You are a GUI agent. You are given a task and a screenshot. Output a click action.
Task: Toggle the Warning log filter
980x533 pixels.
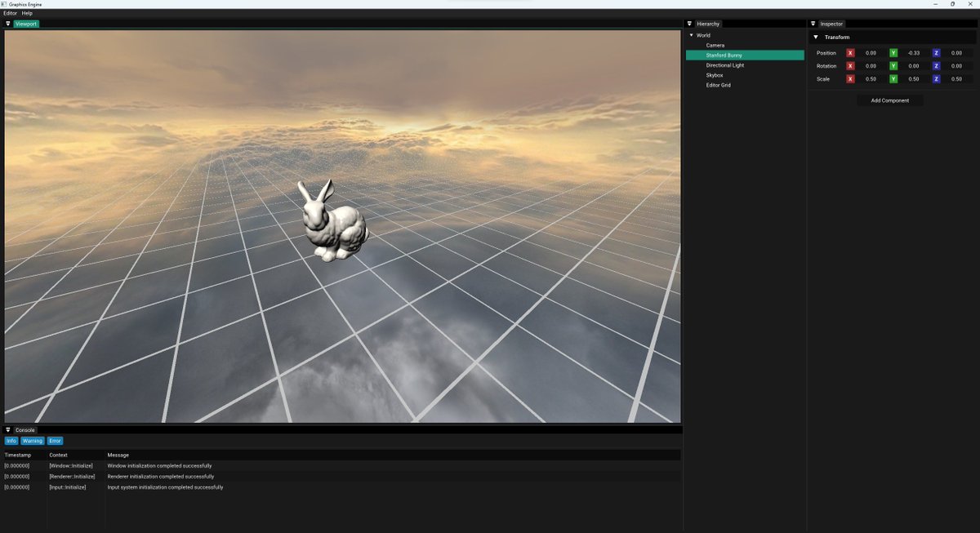[33, 441]
